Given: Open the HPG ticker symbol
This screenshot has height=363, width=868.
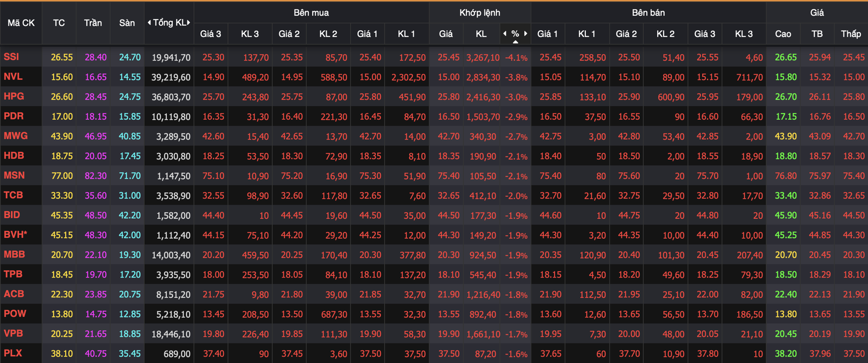Looking at the screenshot, I should [x=14, y=96].
